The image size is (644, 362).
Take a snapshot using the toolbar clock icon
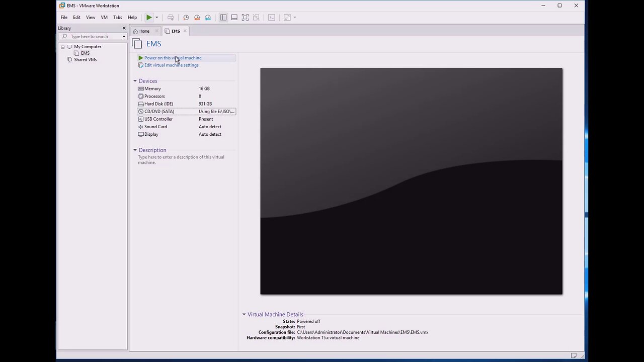coord(186,17)
